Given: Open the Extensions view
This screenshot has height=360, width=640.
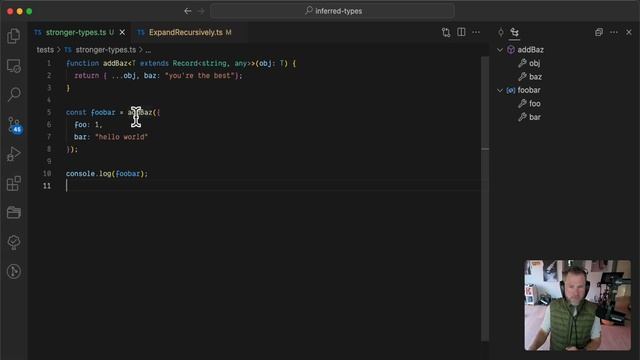Looking at the screenshot, I should coord(13,183).
